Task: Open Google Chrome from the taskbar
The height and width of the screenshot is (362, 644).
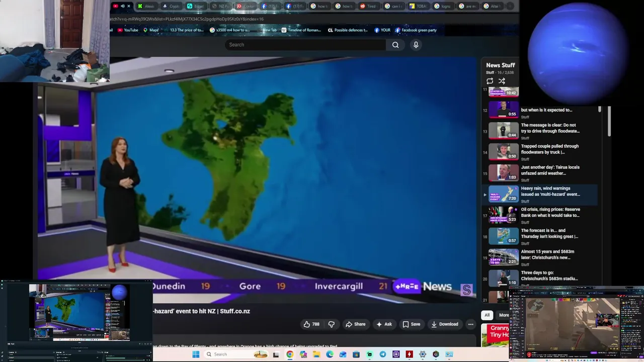Action: pos(290,354)
